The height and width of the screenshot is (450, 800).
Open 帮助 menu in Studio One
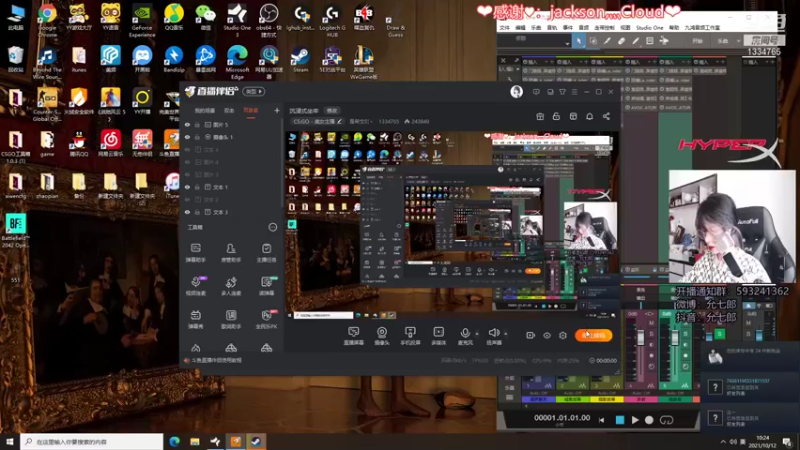pos(674,28)
